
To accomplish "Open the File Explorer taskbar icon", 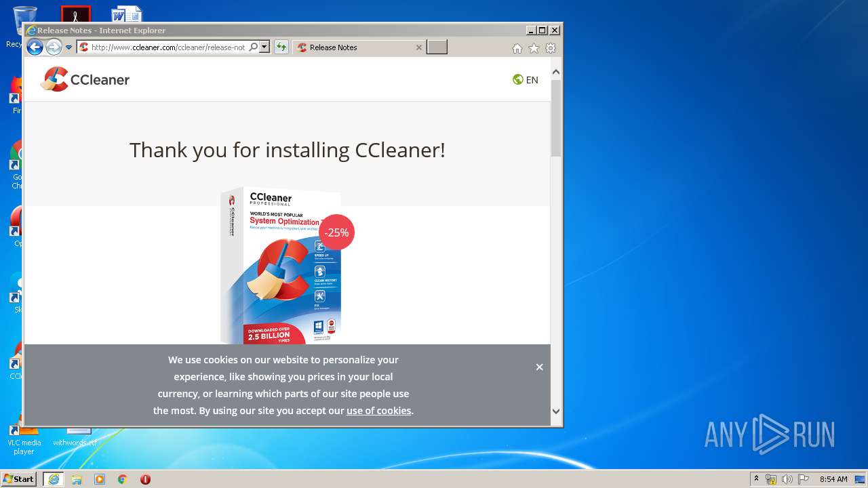I will coord(77,479).
